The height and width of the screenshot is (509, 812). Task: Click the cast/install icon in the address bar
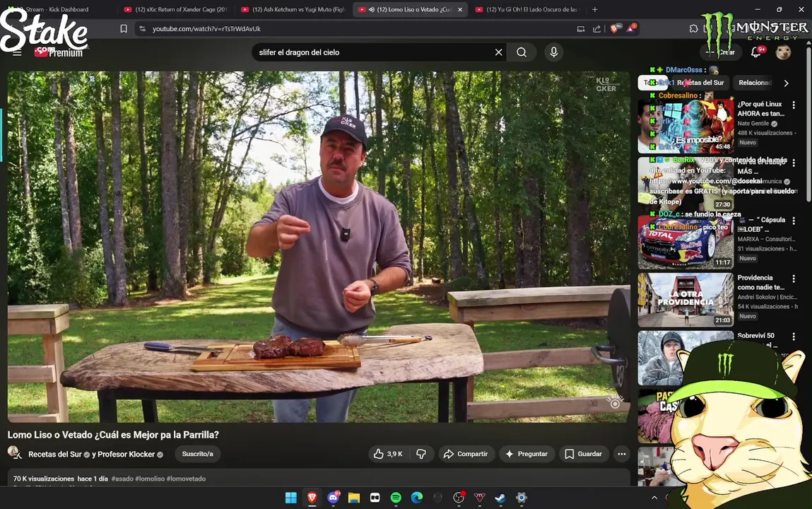point(580,29)
